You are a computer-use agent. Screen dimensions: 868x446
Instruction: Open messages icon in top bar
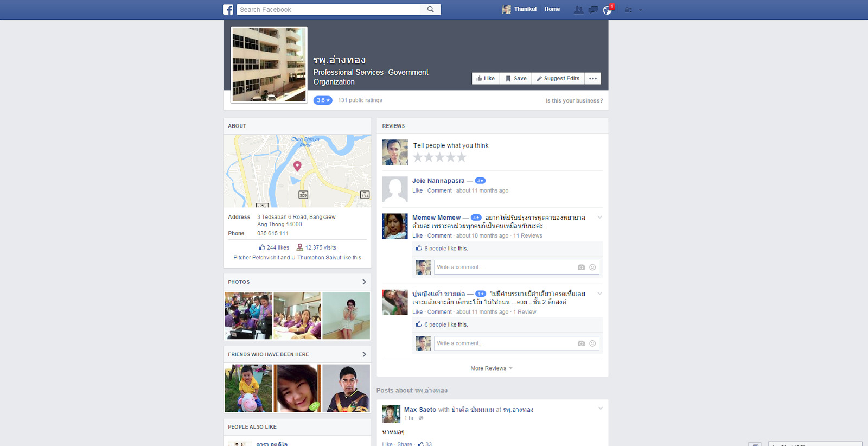(593, 10)
